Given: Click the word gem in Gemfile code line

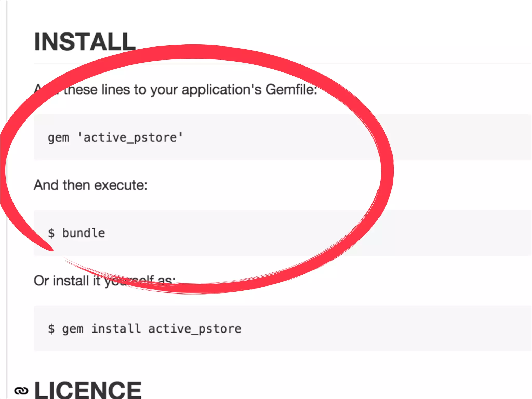Looking at the screenshot, I should tap(58, 138).
